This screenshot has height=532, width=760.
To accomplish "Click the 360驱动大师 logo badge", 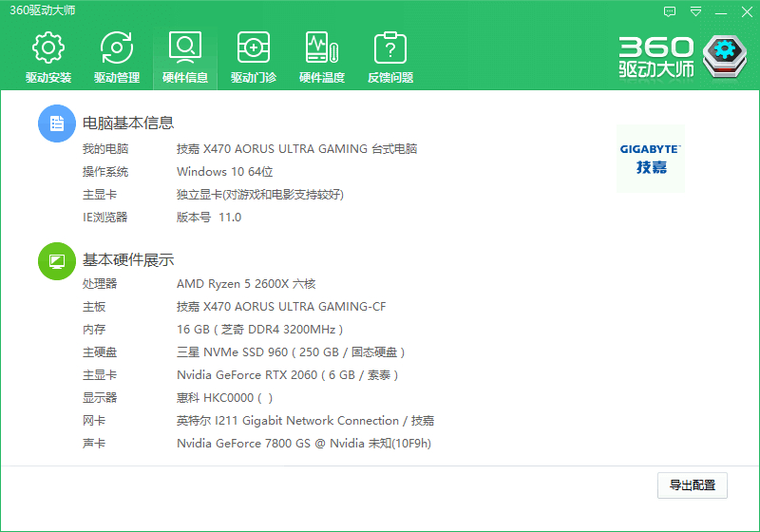I will tap(725, 56).
